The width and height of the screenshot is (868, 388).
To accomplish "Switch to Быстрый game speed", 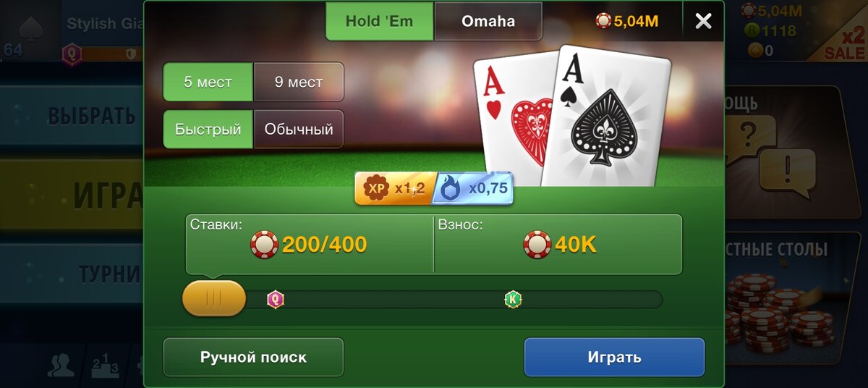I will coord(208,130).
